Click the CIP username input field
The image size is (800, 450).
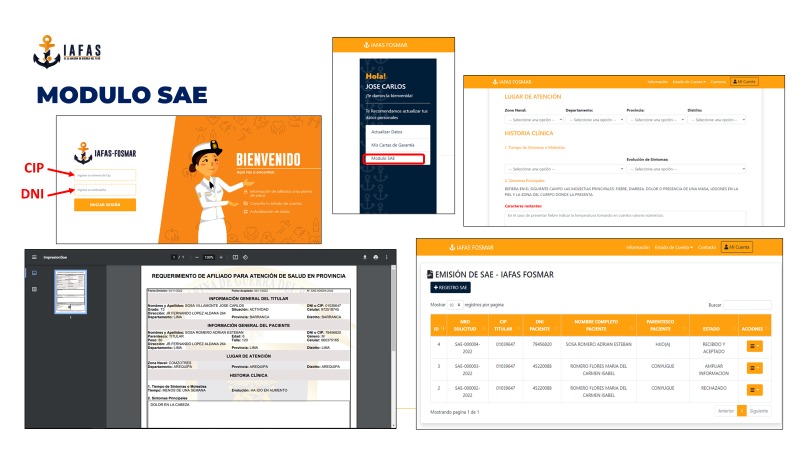(104, 174)
